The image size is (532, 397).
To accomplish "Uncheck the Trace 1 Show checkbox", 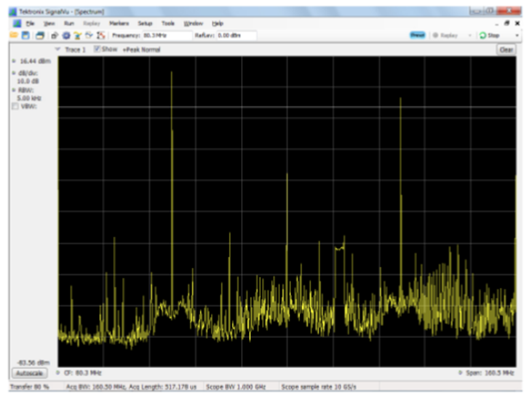I will coord(97,49).
